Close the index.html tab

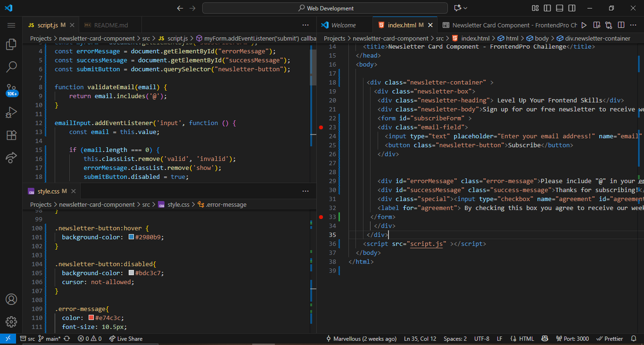coord(430,25)
